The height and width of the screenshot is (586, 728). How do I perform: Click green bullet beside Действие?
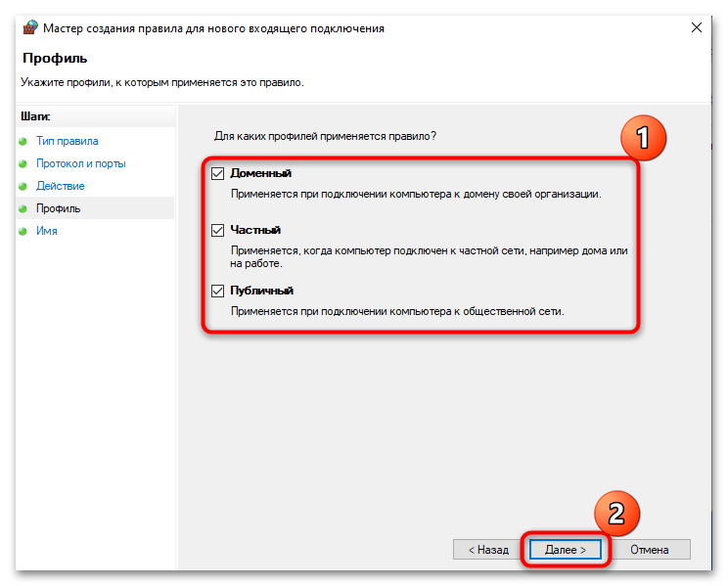pos(23,186)
